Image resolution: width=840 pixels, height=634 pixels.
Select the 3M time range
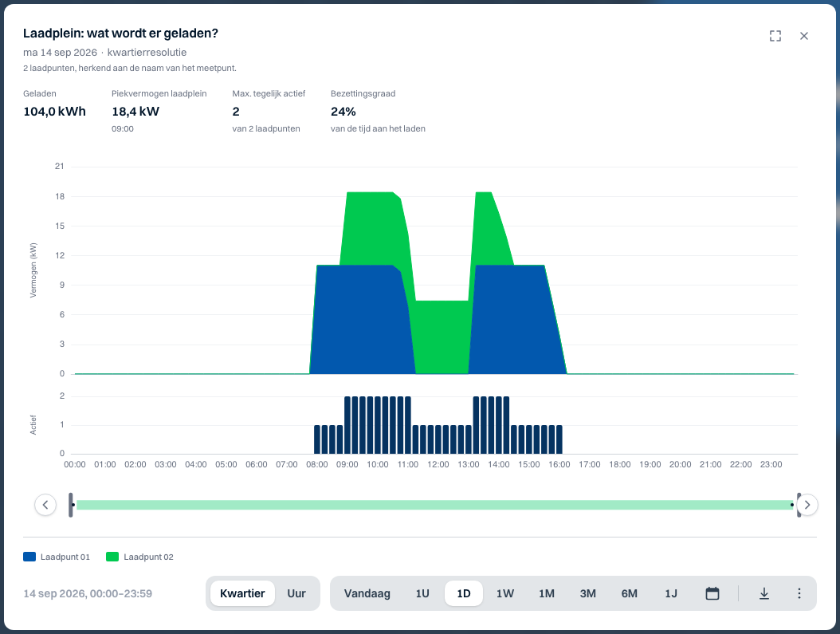tap(587, 593)
